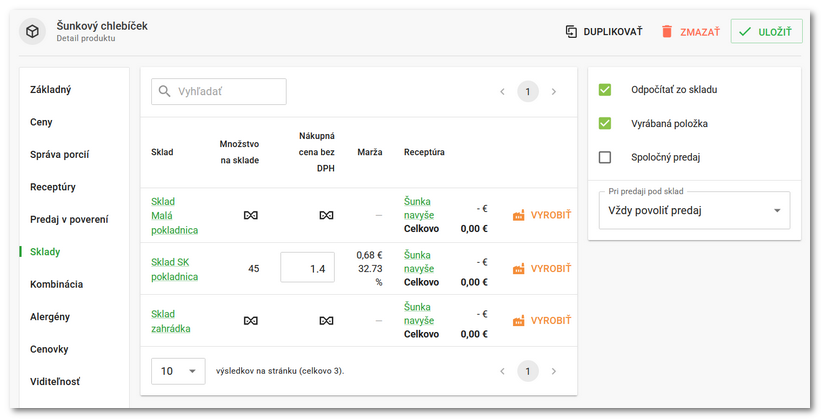The width and height of the screenshot is (821, 419).
Task: Go to next page using top pagination arrow
Action: [553, 92]
